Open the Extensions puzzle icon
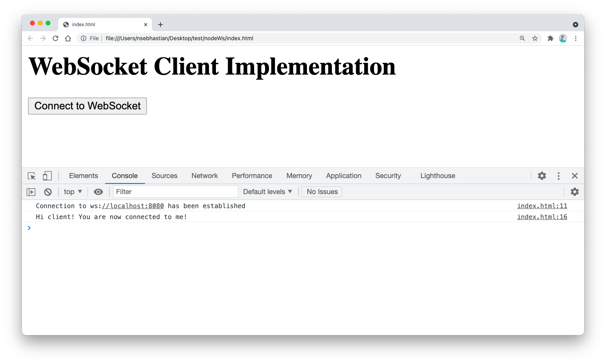Image resolution: width=606 pixels, height=364 pixels. click(551, 38)
